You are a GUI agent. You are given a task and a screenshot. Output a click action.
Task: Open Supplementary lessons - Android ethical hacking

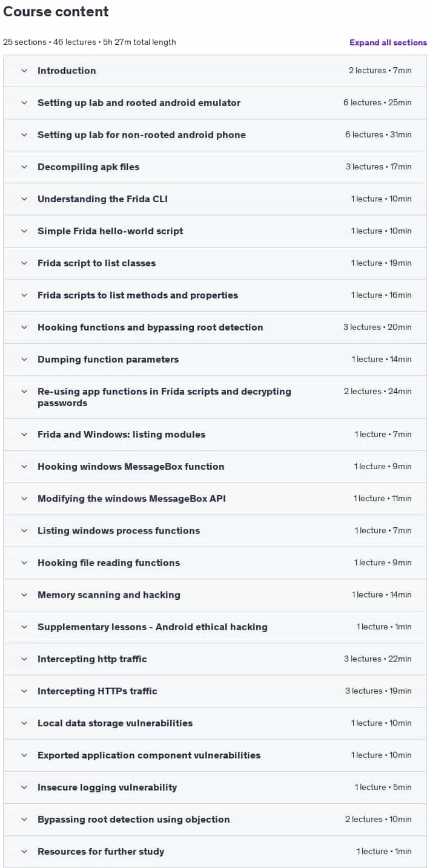coord(215,627)
